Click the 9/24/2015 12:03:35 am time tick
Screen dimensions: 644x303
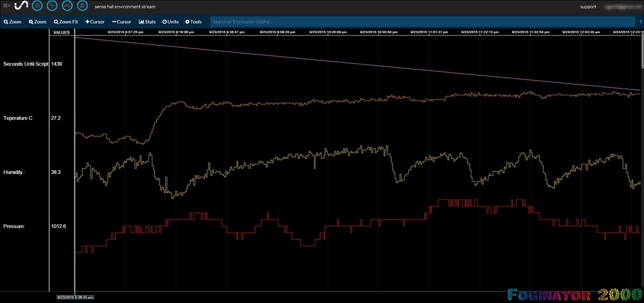[x=581, y=32]
